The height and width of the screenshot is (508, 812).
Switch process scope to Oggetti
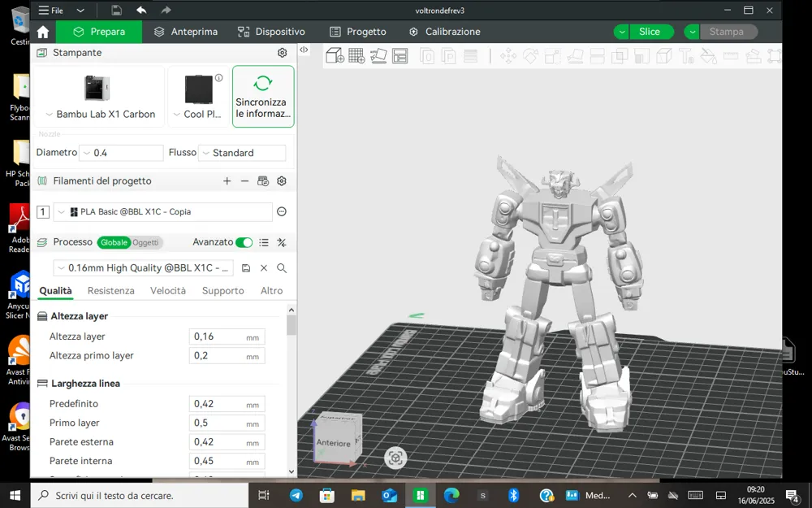click(x=145, y=242)
